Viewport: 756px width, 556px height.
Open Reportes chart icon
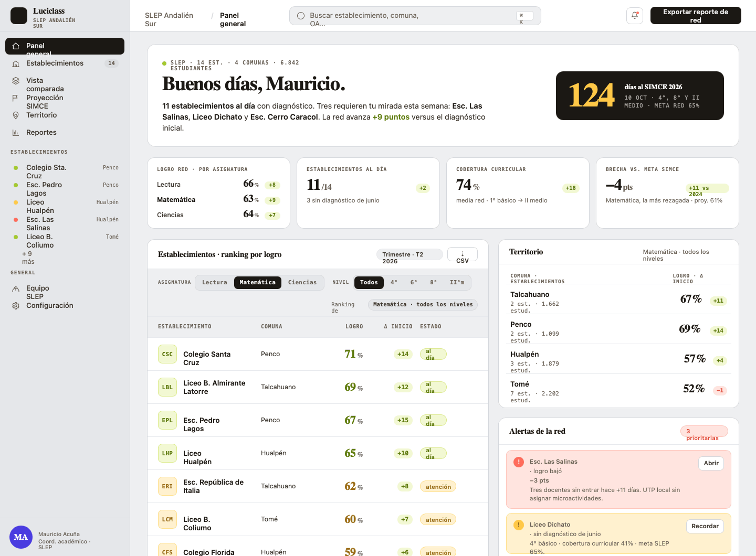tap(16, 133)
